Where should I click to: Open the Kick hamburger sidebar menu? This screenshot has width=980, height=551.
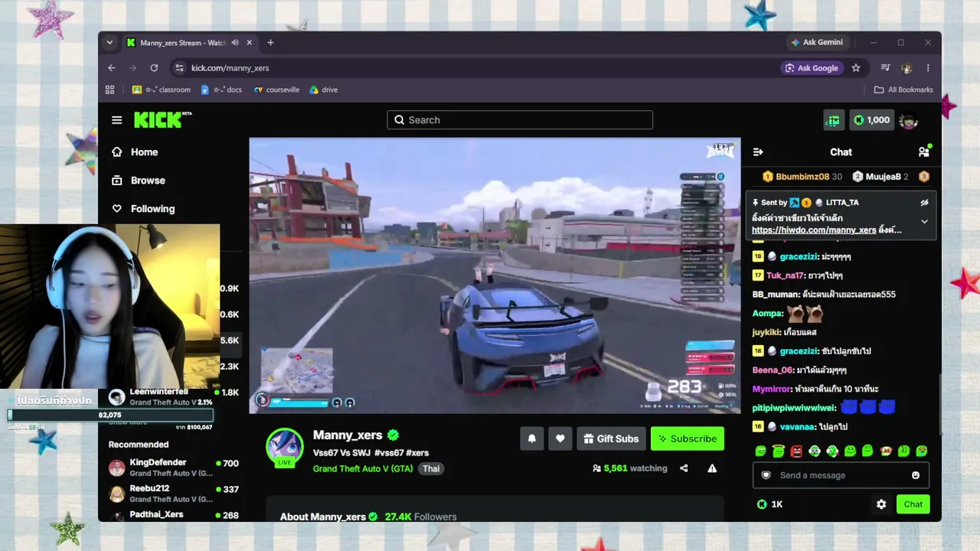(116, 120)
